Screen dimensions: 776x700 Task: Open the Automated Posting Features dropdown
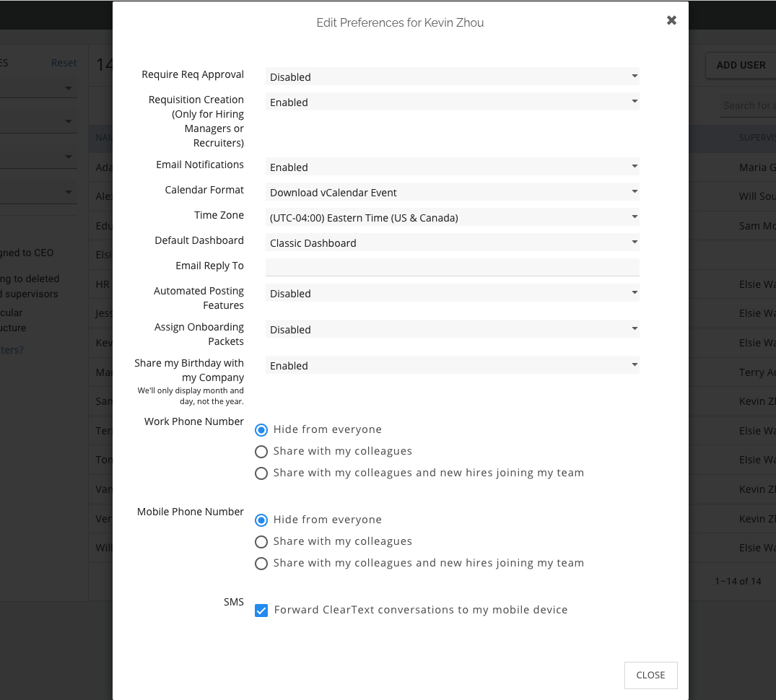(452, 293)
